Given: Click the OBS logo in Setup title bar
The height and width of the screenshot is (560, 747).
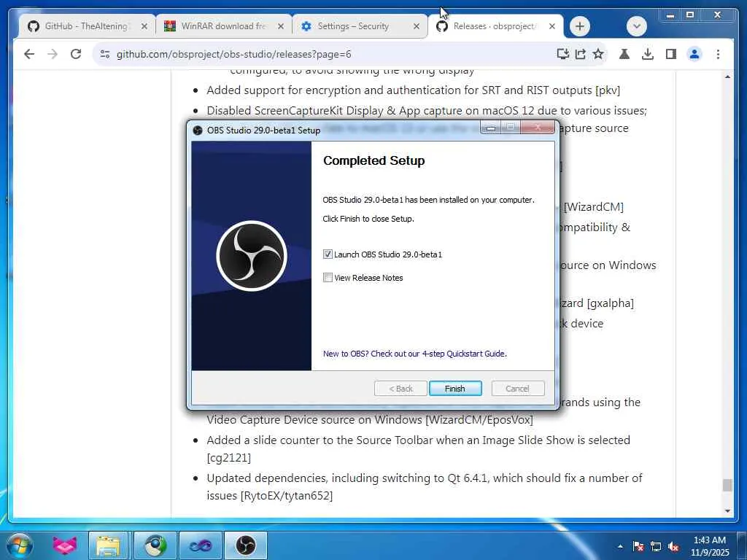Looking at the screenshot, I should click(x=198, y=131).
